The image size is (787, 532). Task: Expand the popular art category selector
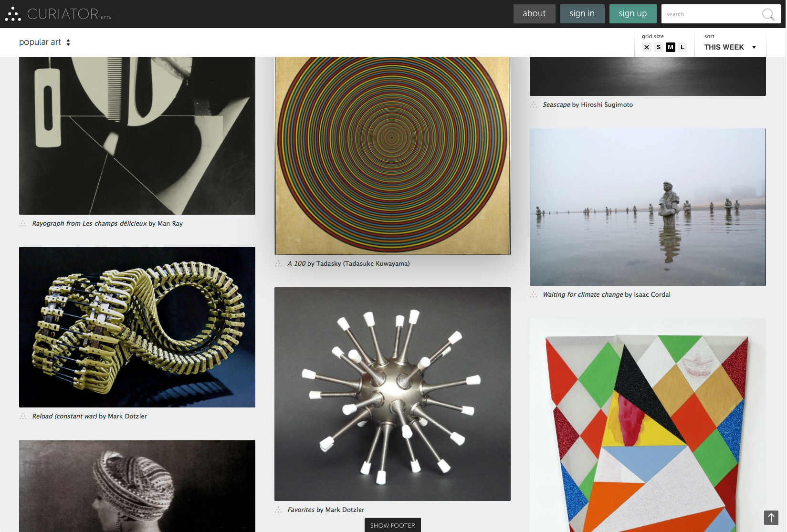tap(45, 42)
